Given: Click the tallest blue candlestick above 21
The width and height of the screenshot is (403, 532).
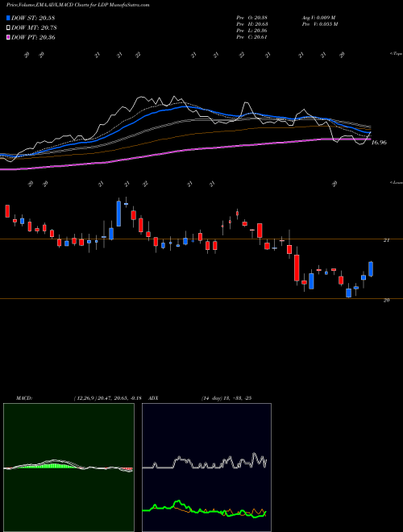Looking at the screenshot, I should tap(118, 214).
